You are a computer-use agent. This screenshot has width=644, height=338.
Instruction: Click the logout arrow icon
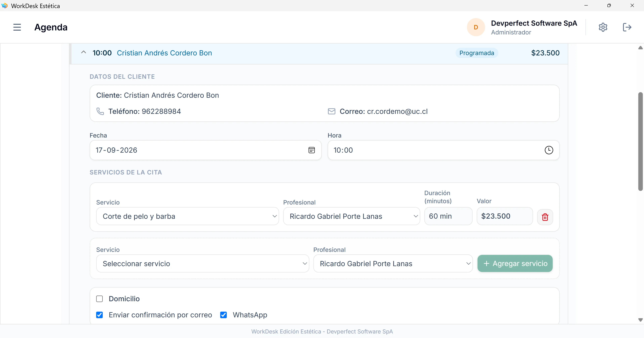(x=627, y=27)
